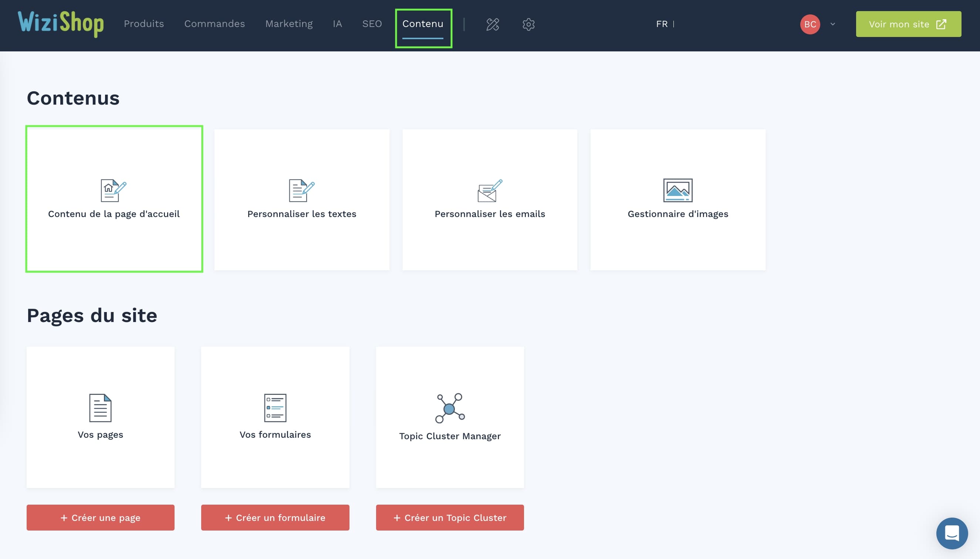Click the Personnaliser les emails envelope icon

pyautogui.click(x=490, y=190)
